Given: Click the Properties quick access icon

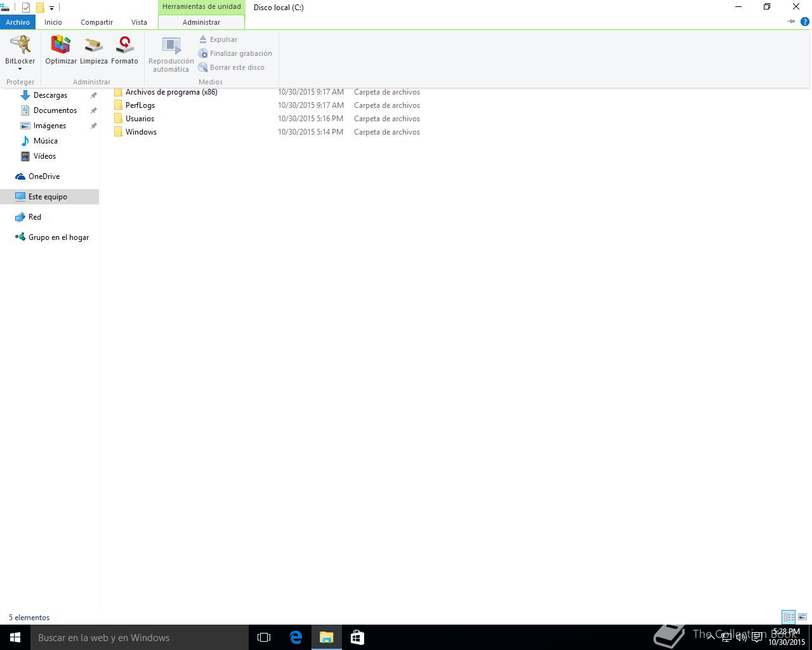Looking at the screenshot, I should click(x=26, y=8).
